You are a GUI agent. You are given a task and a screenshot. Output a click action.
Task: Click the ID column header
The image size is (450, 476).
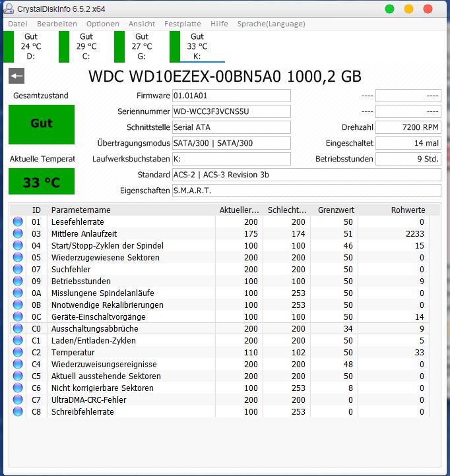(x=36, y=210)
